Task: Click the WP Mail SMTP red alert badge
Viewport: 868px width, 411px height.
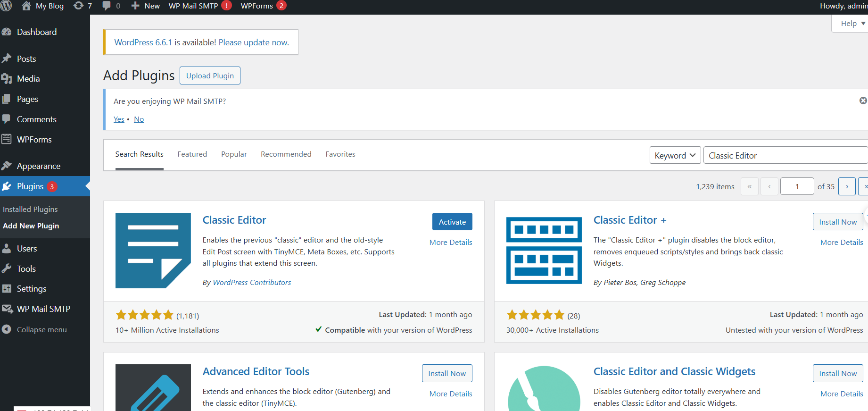Action: tap(227, 6)
